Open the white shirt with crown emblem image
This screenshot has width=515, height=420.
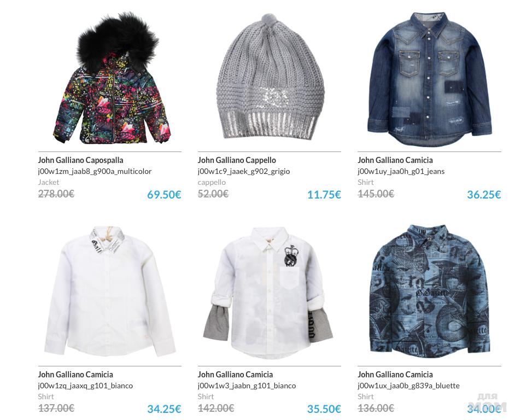click(x=268, y=292)
